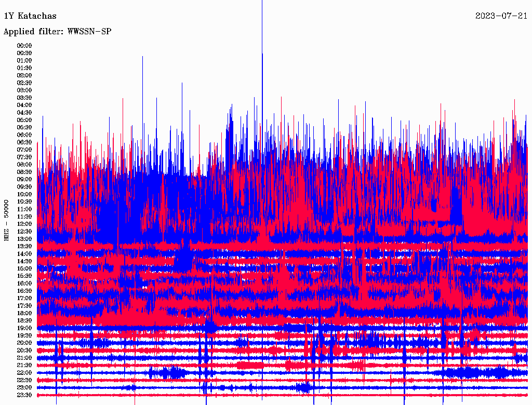Select the 16:30 time label
Viewport: 532px width, 405px height.
(24, 291)
